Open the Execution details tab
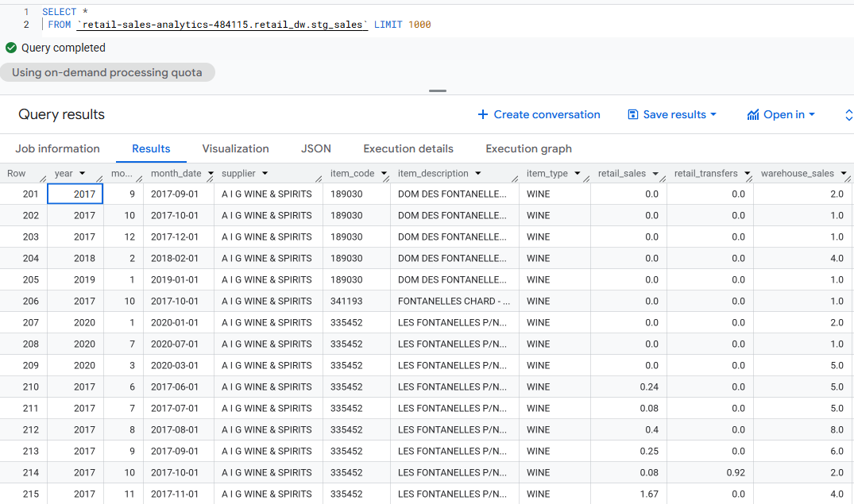The image size is (854, 504). (x=408, y=148)
